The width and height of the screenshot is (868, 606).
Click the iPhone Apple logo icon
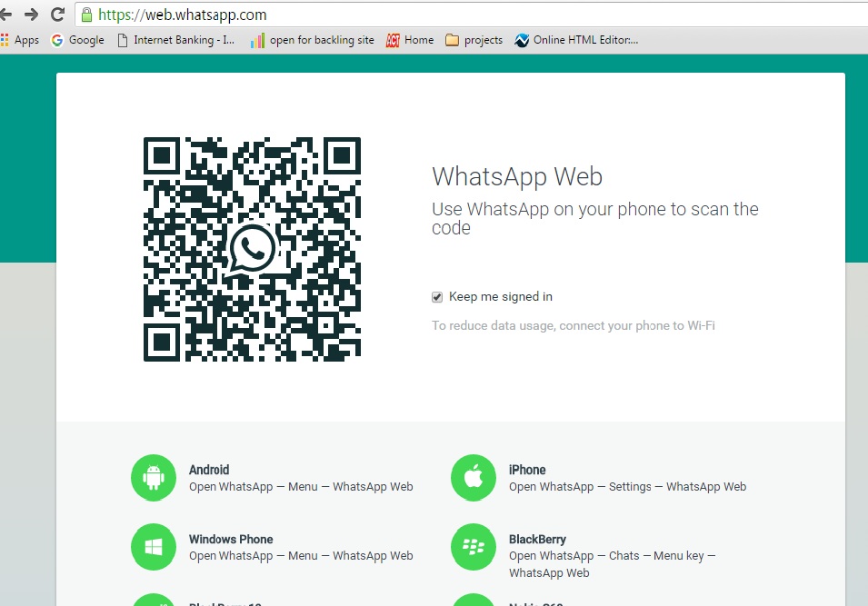coord(474,478)
